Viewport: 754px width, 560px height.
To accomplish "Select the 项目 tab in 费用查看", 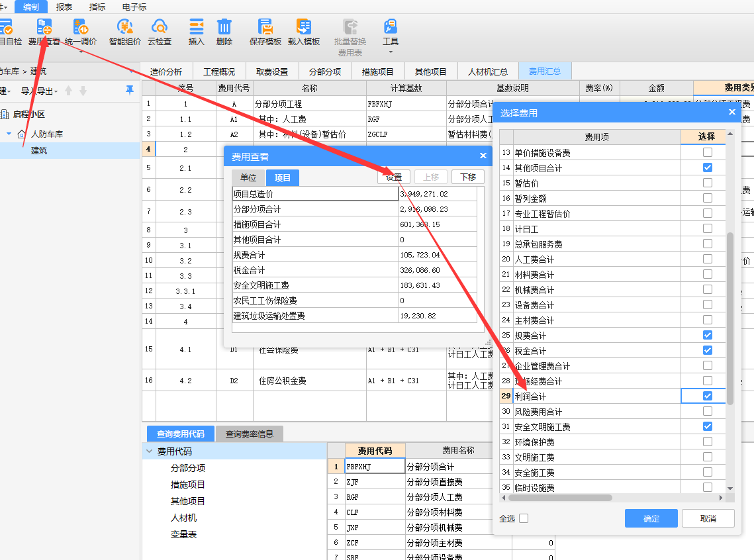I will click(282, 177).
